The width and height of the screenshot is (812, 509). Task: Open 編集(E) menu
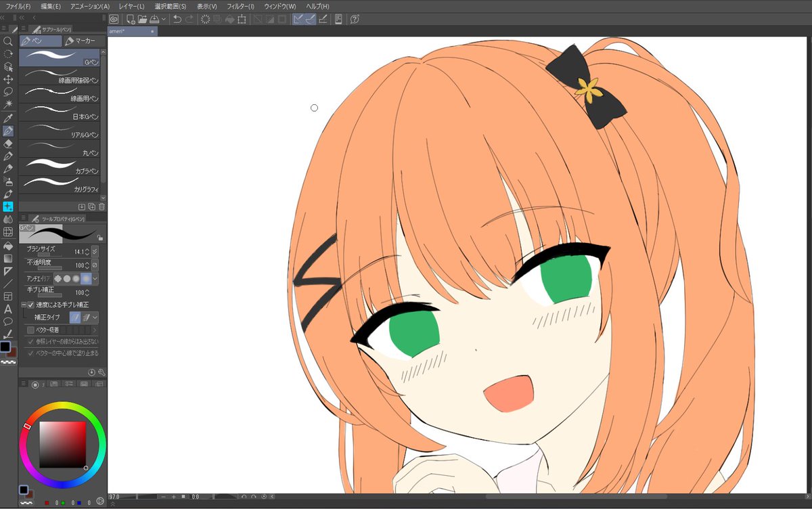(x=51, y=5)
